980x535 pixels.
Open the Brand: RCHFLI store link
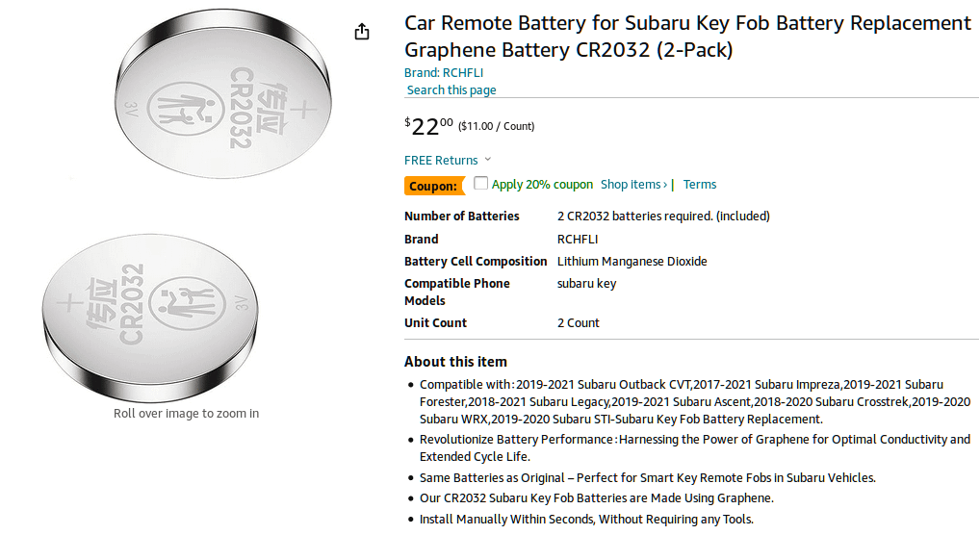point(444,72)
